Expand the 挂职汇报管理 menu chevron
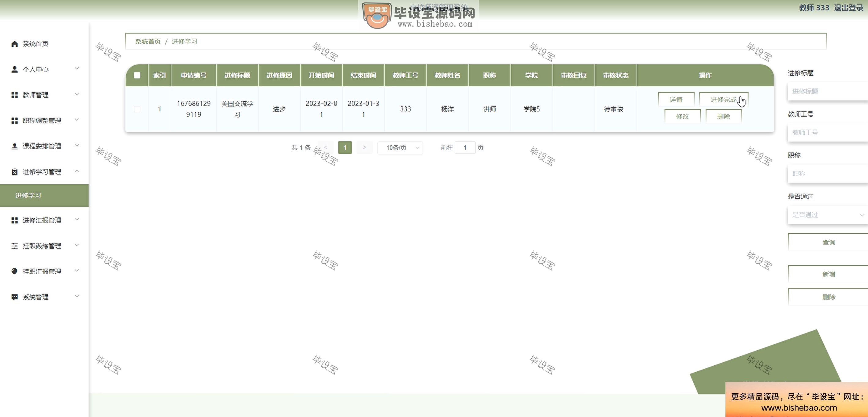Viewport: 868px width, 417px height. (77, 271)
